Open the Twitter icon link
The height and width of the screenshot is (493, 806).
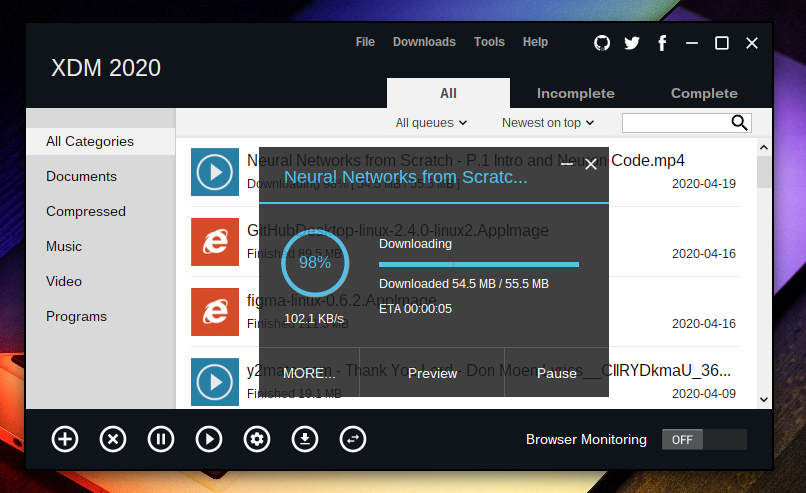tap(631, 43)
